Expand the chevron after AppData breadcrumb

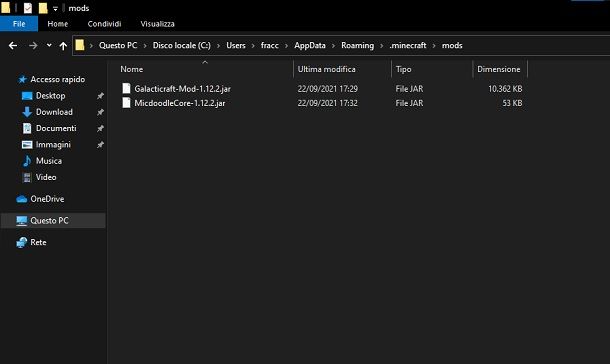click(333, 46)
